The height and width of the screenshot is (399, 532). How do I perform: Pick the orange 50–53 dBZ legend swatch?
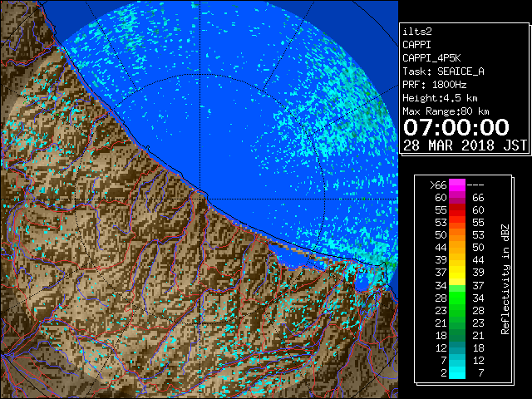[x=457, y=234]
